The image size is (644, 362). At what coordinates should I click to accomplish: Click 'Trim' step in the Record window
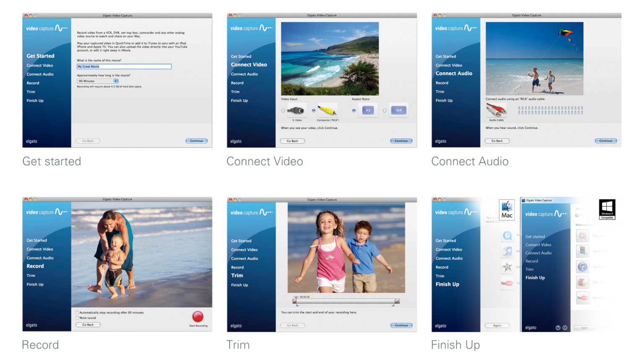point(31,276)
